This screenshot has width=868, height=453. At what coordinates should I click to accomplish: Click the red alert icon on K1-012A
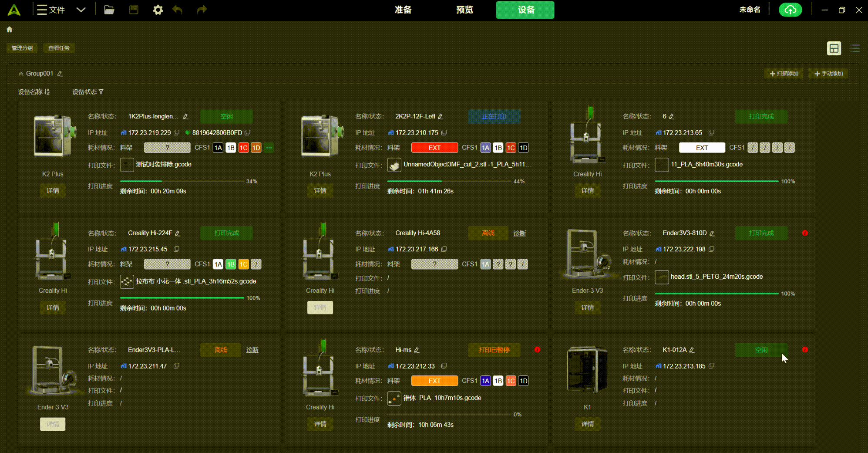(805, 350)
